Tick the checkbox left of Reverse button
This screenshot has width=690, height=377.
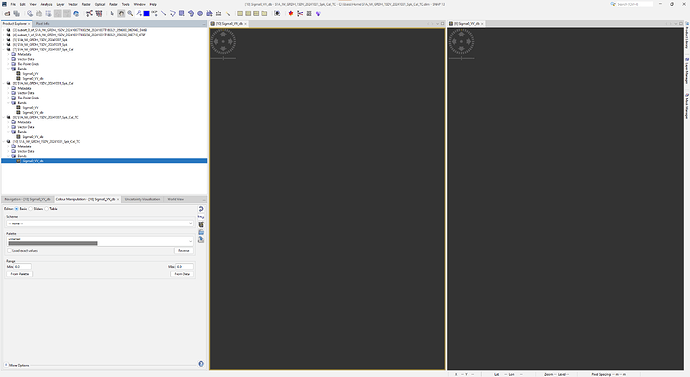pyautogui.click(x=9, y=250)
